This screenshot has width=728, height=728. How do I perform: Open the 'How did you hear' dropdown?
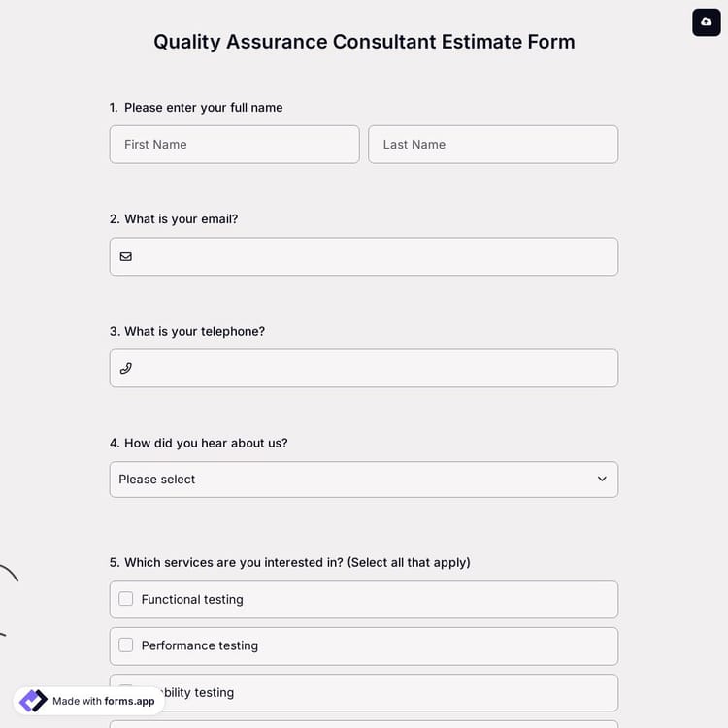click(x=363, y=480)
